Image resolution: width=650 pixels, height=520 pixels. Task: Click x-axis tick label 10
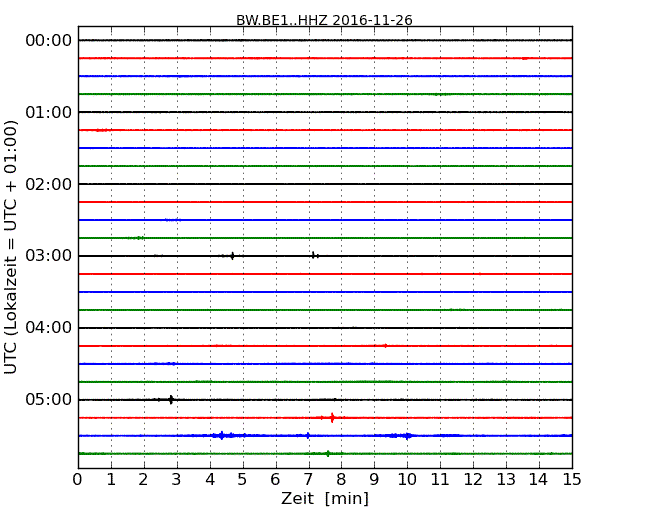(x=407, y=480)
